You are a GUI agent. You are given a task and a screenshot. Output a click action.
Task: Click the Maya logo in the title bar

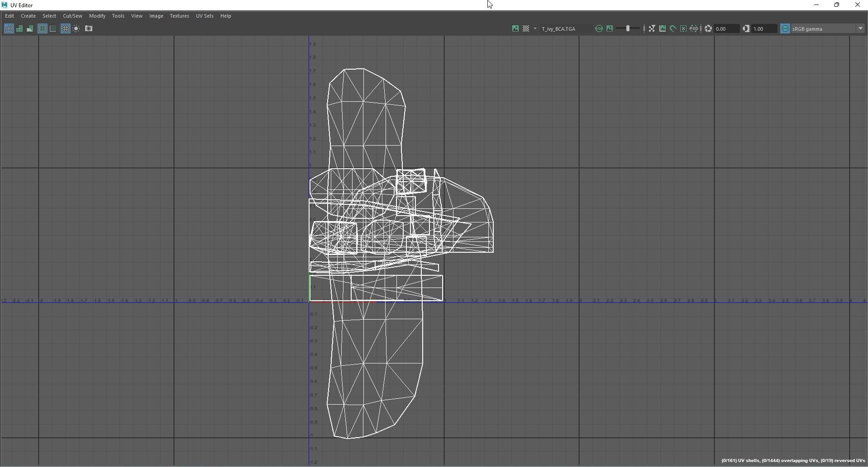tap(5, 5)
